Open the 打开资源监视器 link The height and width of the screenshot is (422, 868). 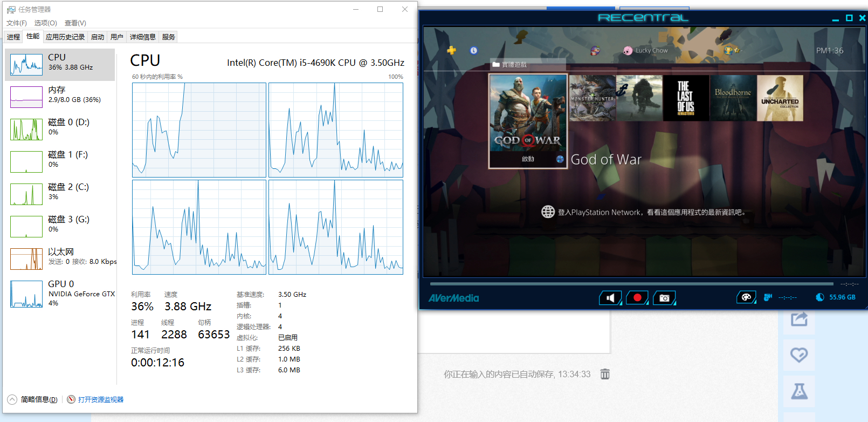(x=101, y=399)
